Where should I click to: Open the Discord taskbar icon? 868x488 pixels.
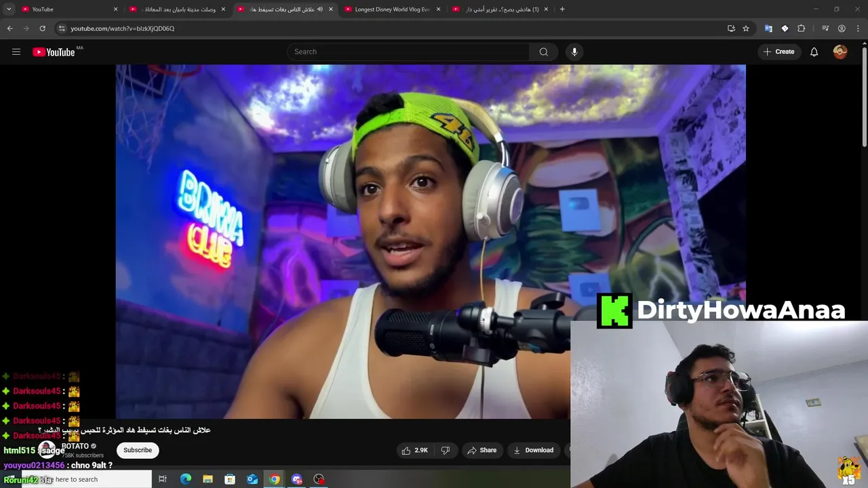296,479
